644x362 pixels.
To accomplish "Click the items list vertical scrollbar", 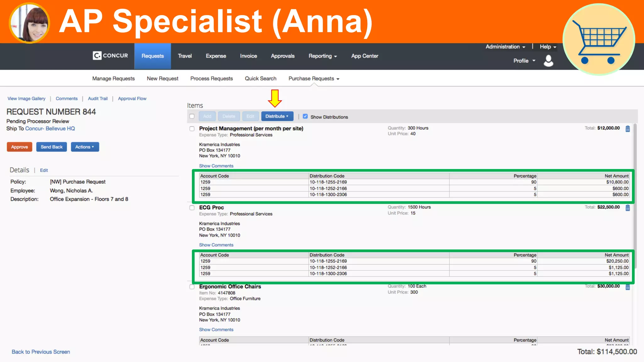I will click(635, 196).
